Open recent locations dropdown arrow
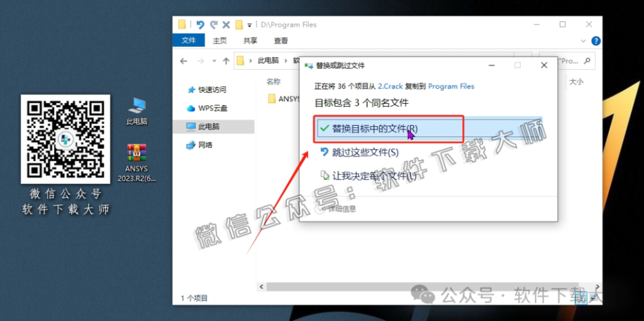644x321 pixels. [214, 61]
